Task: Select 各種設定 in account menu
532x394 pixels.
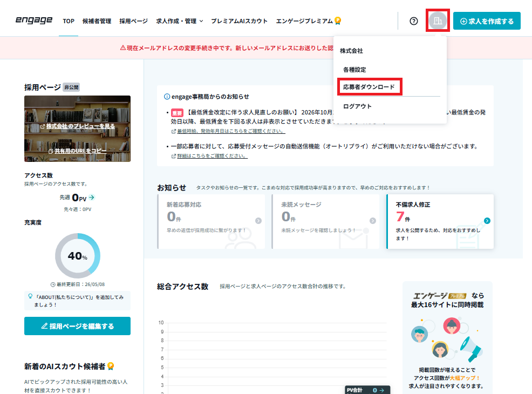Action: (354, 70)
